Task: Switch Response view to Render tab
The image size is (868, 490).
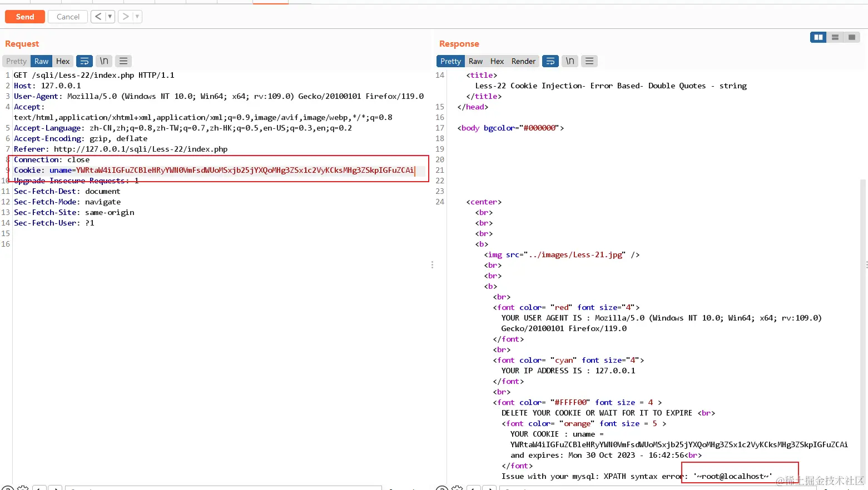Action: 524,61
